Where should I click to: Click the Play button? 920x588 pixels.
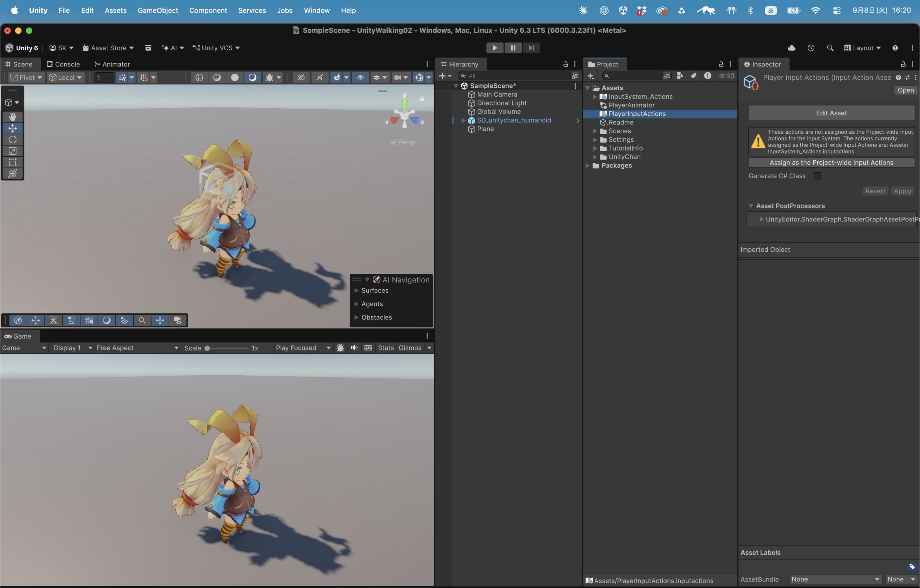pos(494,48)
